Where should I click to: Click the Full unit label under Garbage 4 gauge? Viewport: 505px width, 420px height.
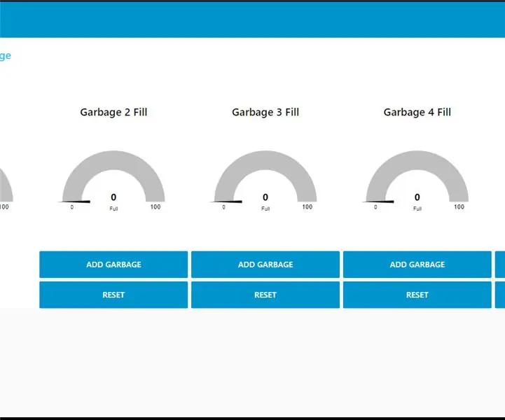417,209
